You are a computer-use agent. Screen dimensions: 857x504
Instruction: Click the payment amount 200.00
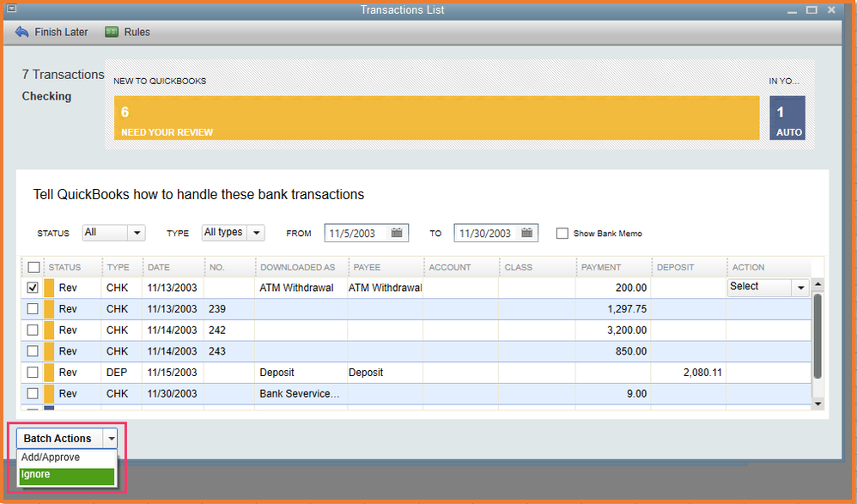pyautogui.click(x=631, y=288)
